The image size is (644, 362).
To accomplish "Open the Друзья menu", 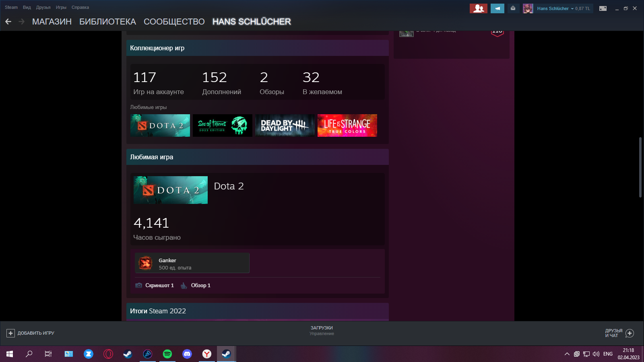I will (x=43, y=7).
